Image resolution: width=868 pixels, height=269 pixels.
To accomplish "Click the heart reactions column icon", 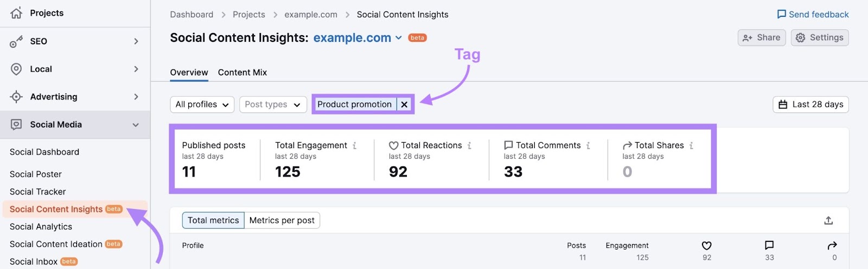I will coord(706,246).
